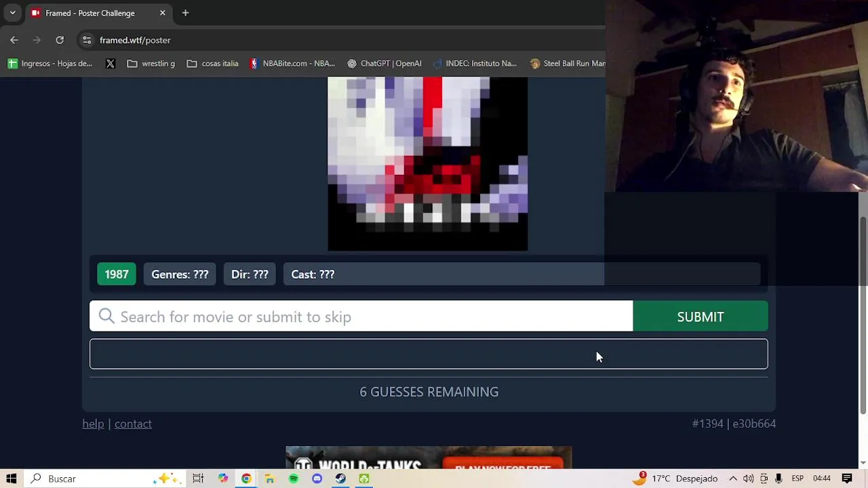This screenshot has height=488, width=868.
Task: Click the address bar URL framed.wtf/poster
Action: 135,40
